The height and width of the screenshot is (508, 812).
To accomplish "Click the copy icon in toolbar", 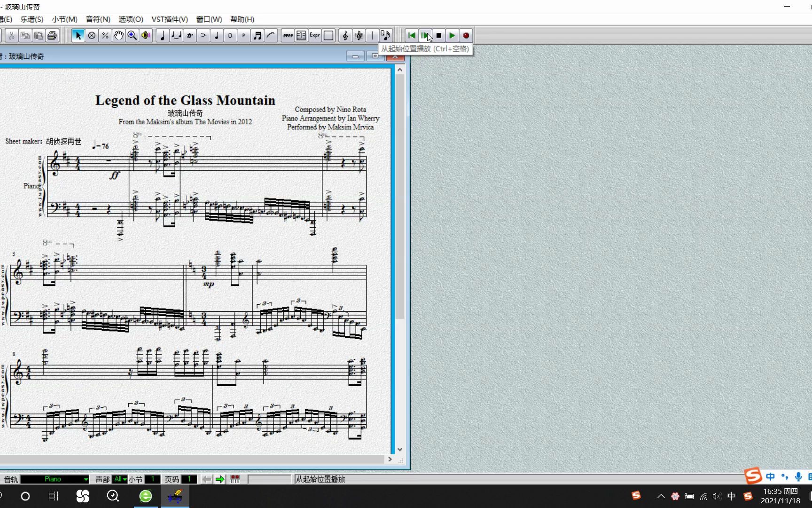I will point(25,35).
